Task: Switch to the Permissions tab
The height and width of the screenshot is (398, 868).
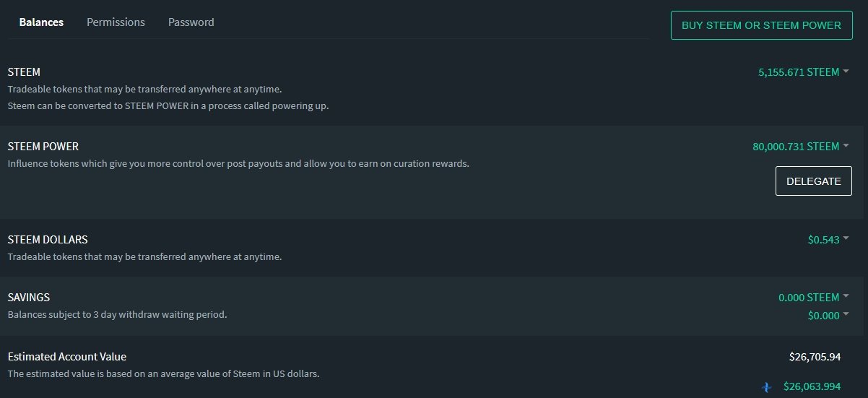Action: click(x=116, y=22)
